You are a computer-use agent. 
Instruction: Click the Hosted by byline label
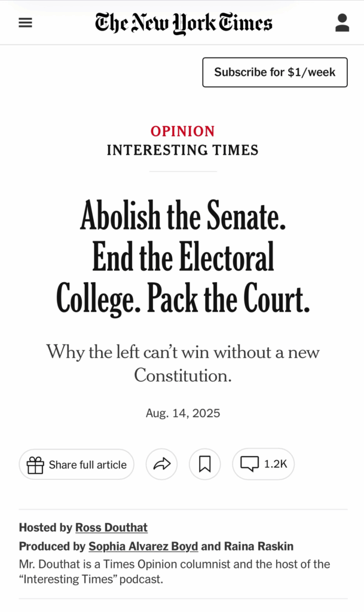click(45, 528)
